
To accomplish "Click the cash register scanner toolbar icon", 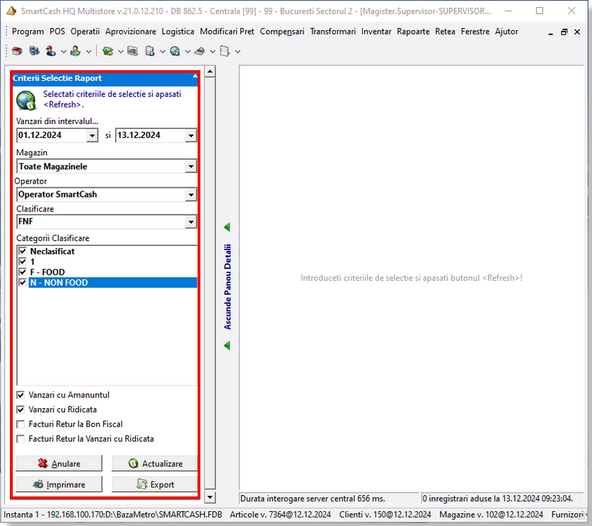I will (x=200, y=51).
